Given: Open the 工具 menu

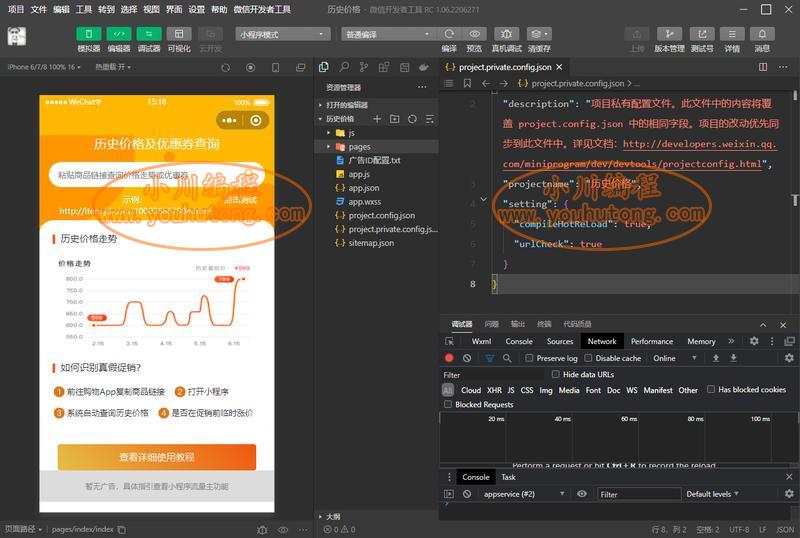Looking at the screenshot, I should click(x=84, y=9).
